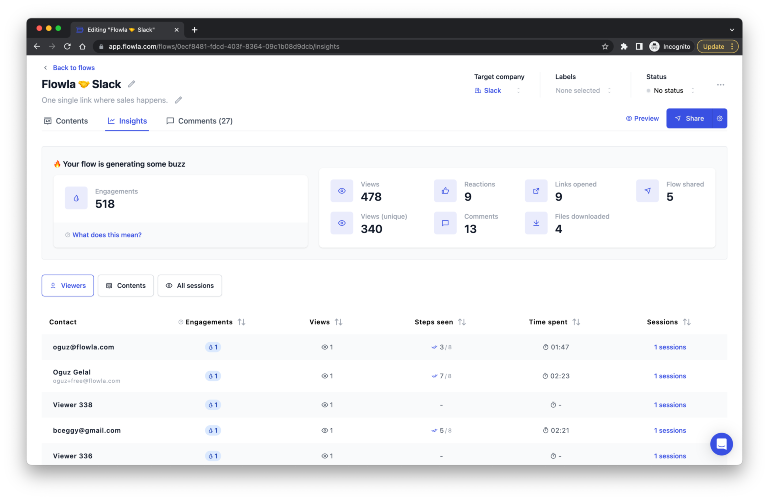Click the Views (unique) eye icon
The height and width of the screenshot is (500, 769).
(x=342, y=223)
